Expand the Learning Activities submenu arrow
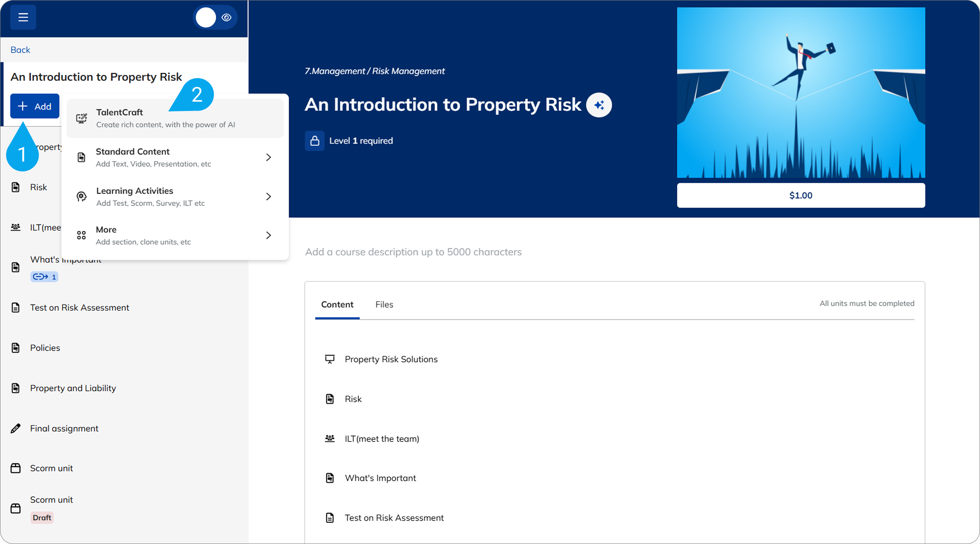 point(268,197)
